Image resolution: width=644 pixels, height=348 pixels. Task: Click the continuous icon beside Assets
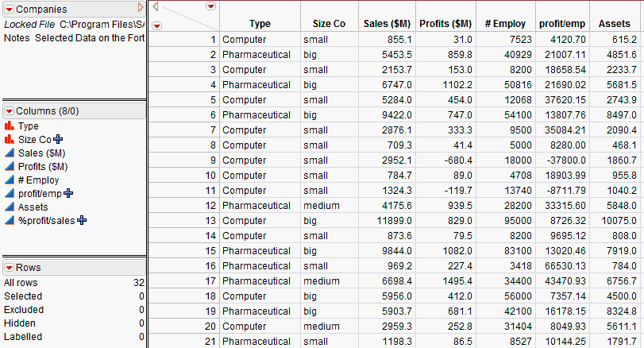point(10,207)
